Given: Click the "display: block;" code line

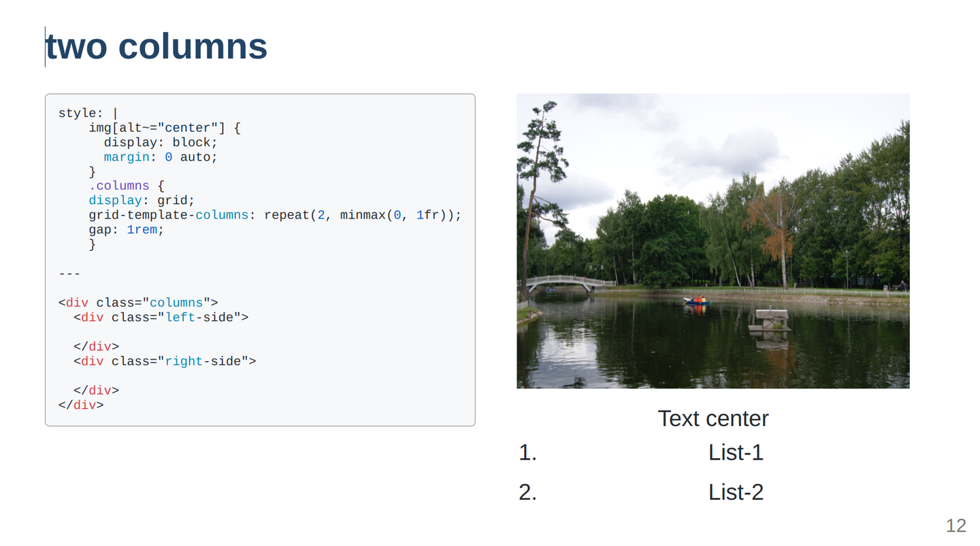Looking at the screenshot, I should coord(161,143).
